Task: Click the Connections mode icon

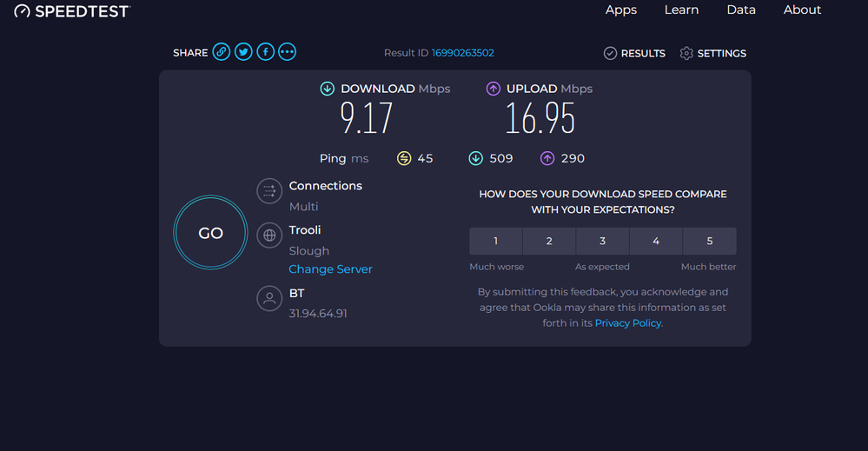Action: click(x=269, y=191)
